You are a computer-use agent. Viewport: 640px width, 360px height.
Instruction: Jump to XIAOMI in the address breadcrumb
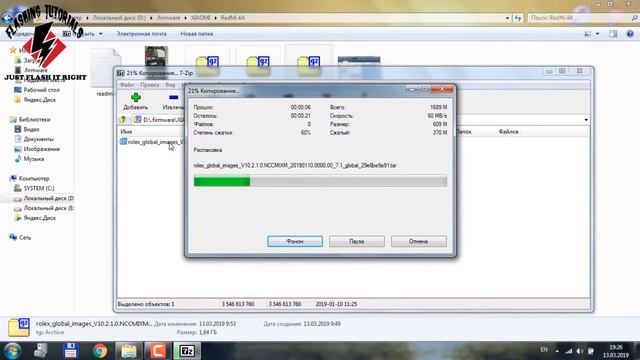(200, 18)
